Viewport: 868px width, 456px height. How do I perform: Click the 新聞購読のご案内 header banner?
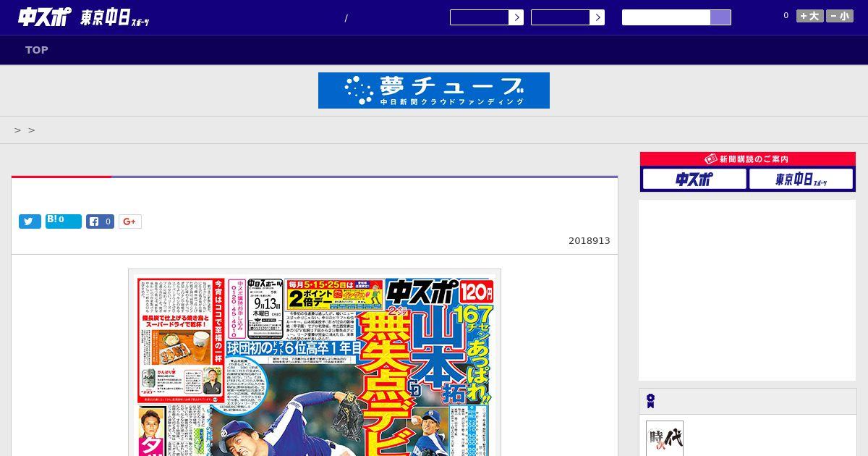(x=748, y=159)
